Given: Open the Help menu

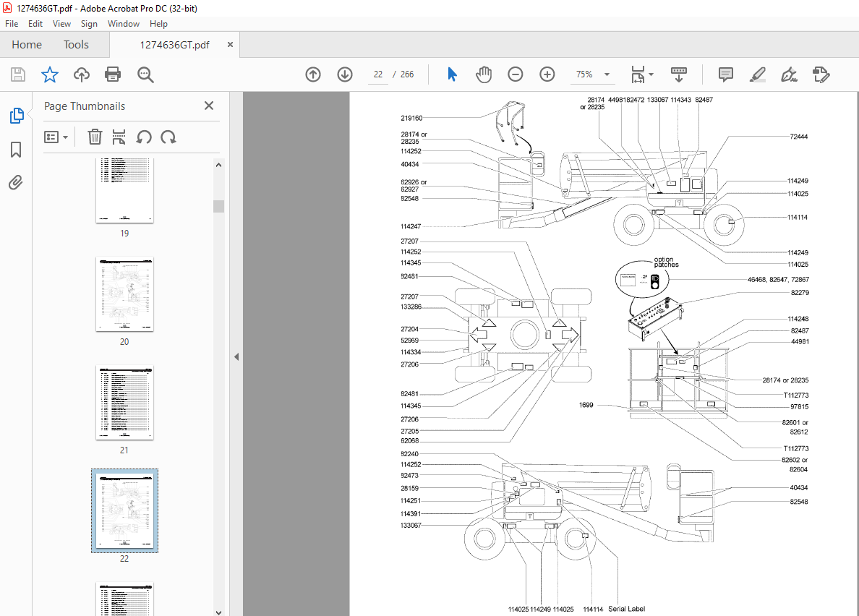Looking at the screenshot, I should [158, 24].
